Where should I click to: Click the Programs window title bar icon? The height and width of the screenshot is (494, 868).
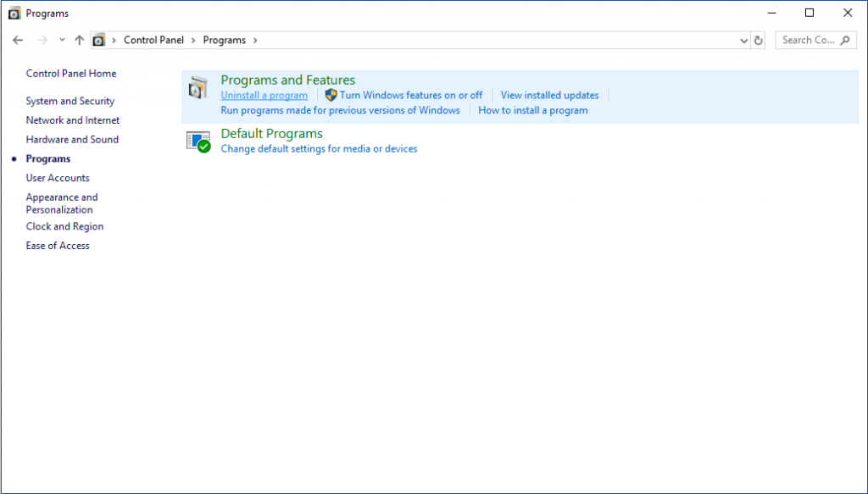coord(14,13)
